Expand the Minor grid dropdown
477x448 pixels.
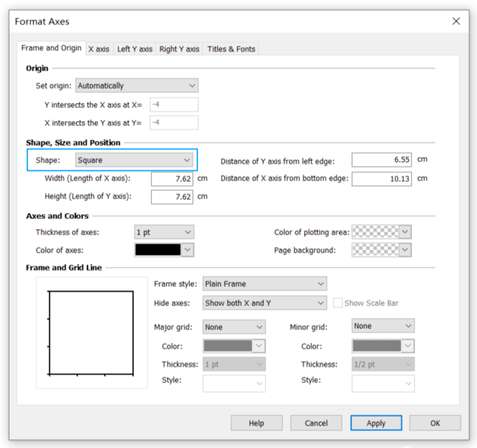click(x=383, y=326)
